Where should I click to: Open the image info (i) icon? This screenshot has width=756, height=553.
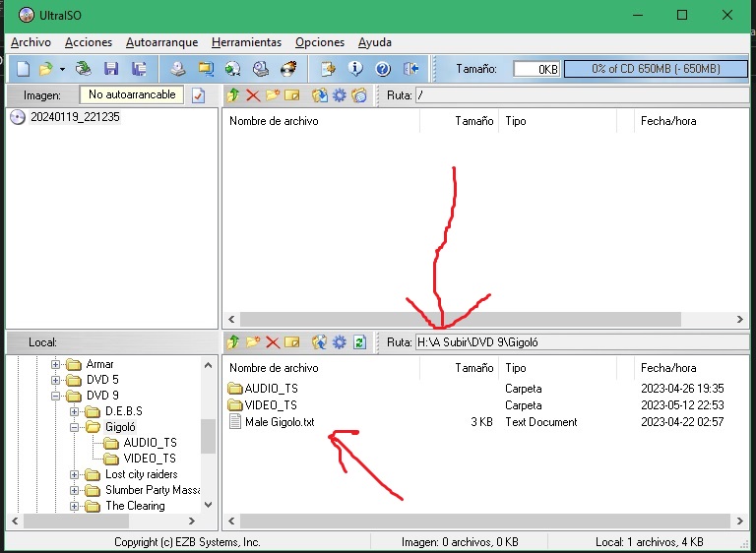pyautogui.click(x=355, y=69)
